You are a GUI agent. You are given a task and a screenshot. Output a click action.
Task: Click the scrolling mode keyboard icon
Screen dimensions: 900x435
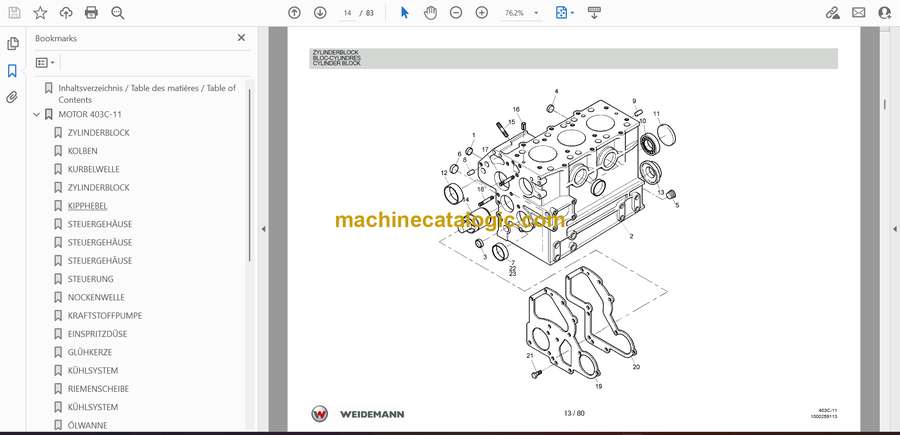point(594,13)
